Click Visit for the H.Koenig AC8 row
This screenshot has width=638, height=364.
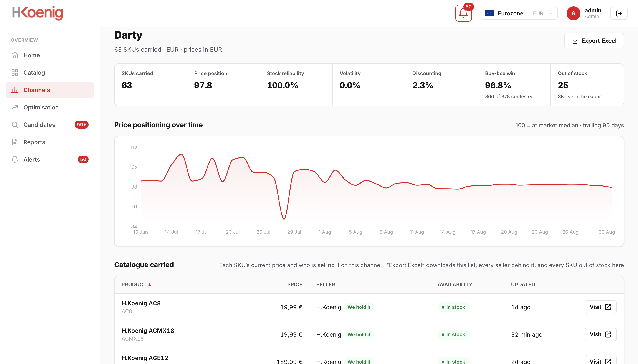pyautogui.click(x=600, y=307)
